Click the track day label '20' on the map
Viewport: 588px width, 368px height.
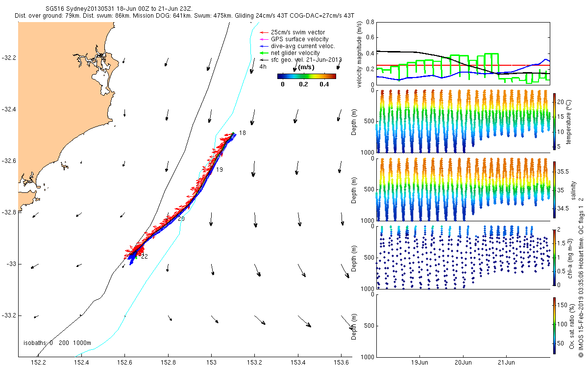point(181,218)
